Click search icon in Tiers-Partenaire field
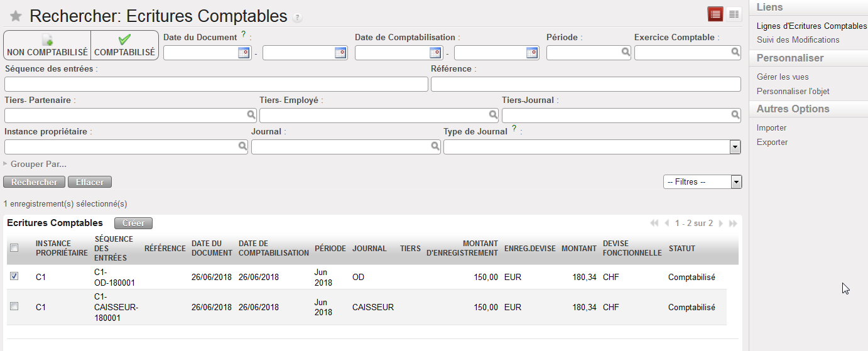 coord(251,115)
